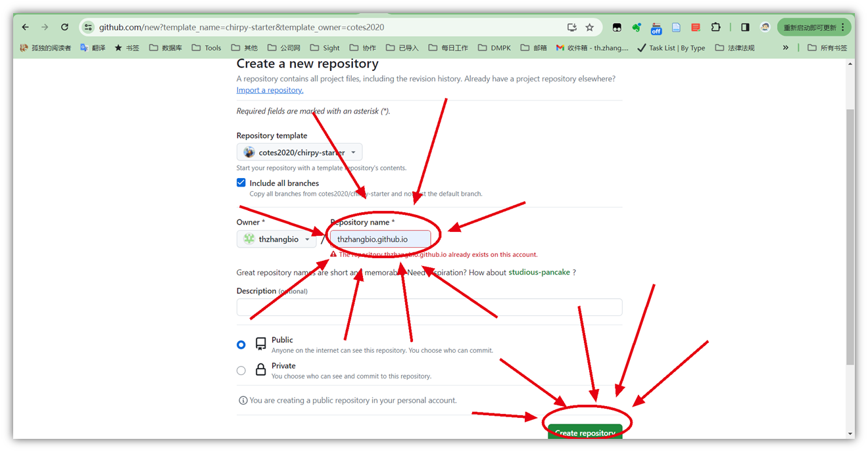The width and height of the screenshot is (868, 452).
Task: Open the thzhangbio Owner dropdown
Action: coord(276,239)
